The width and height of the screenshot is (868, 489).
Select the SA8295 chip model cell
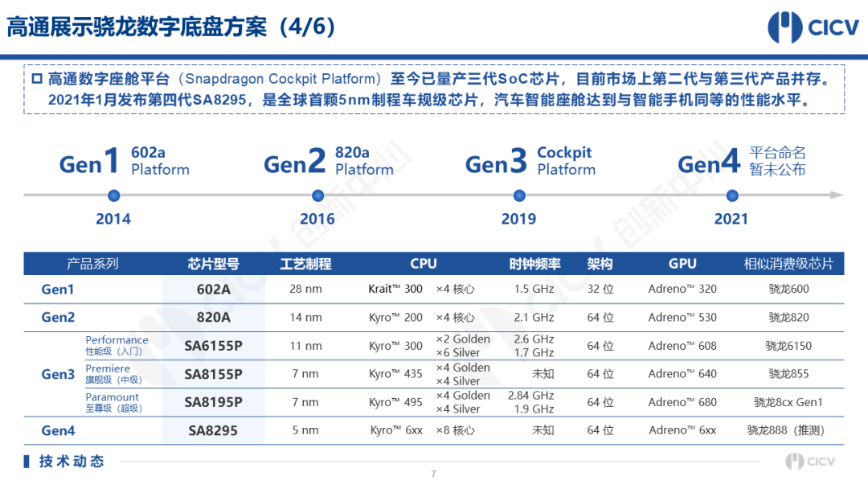click(213, 430)
